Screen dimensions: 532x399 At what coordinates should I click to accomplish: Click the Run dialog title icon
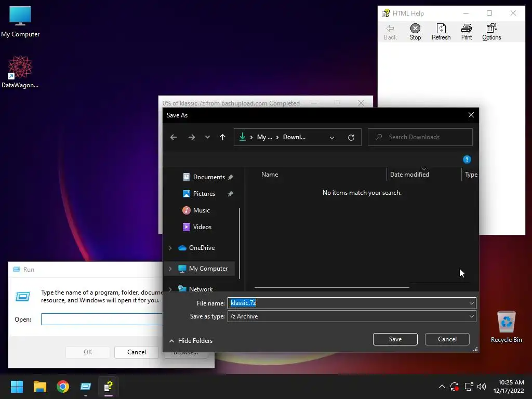pos(16,270)
